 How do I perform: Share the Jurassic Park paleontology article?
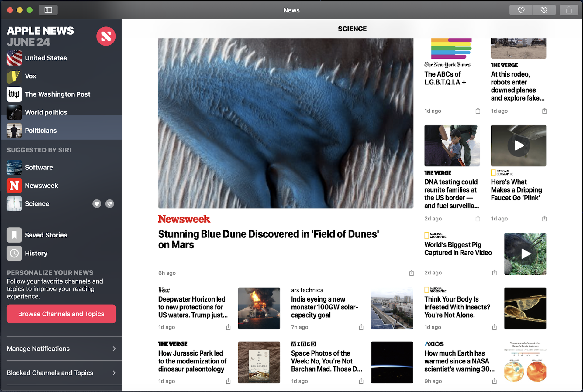[228, 381]
